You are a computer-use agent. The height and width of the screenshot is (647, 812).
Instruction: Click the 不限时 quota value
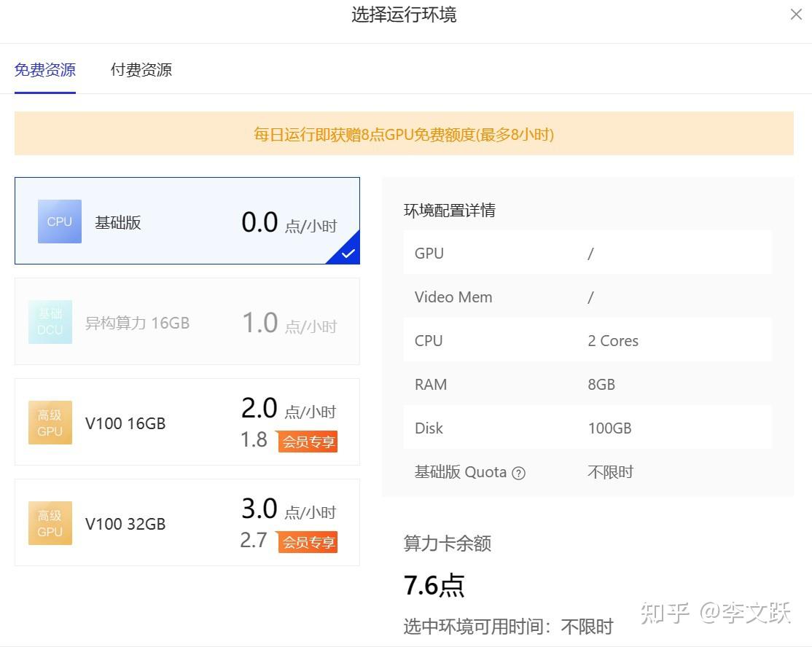coord(609,472)
